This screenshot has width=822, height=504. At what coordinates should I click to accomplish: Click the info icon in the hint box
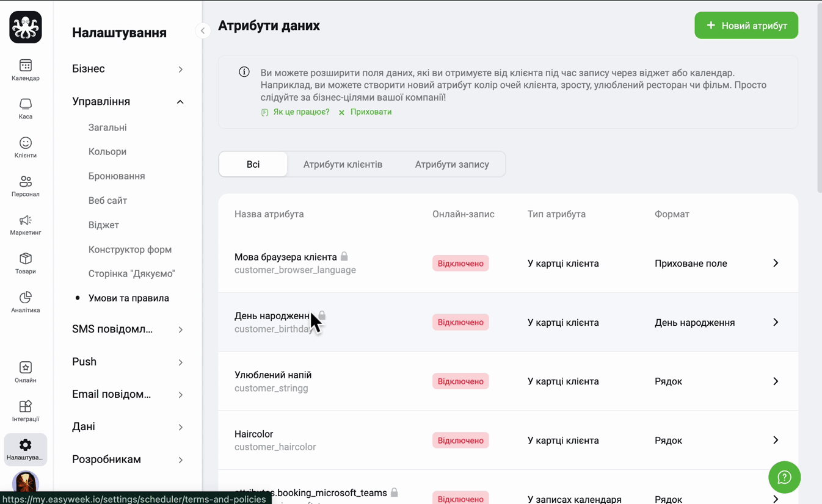(x=244, y=72)
